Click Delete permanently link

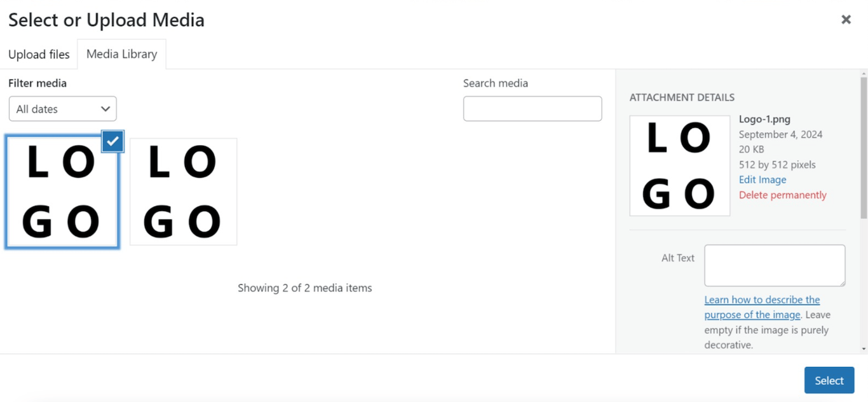[x=782, y=195]
